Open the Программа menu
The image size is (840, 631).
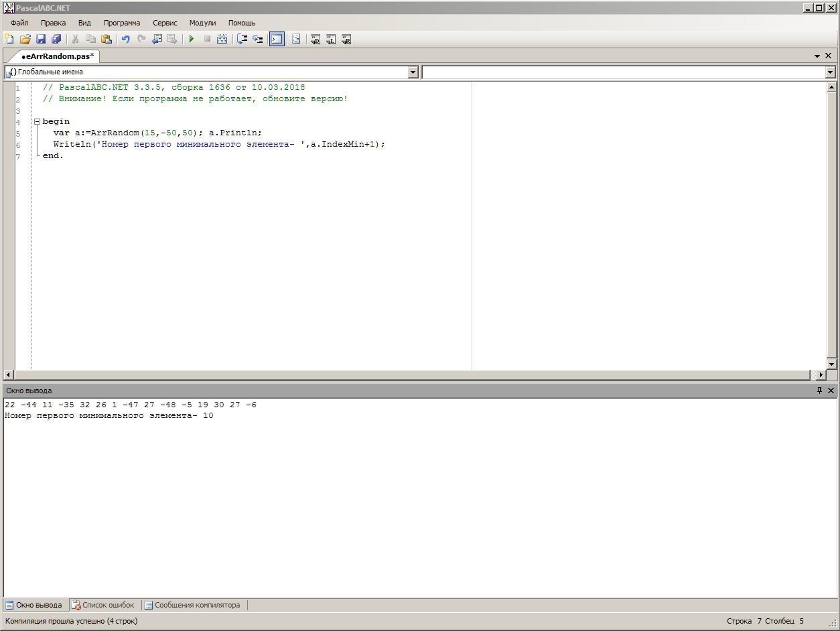coord(121,23)
